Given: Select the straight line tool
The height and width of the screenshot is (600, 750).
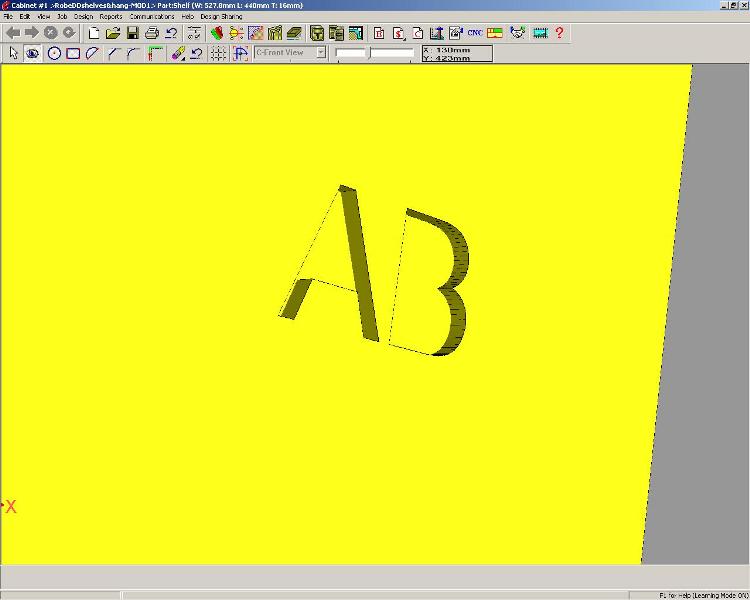Looking at the screenshot, I should click(x=113, y=53).
